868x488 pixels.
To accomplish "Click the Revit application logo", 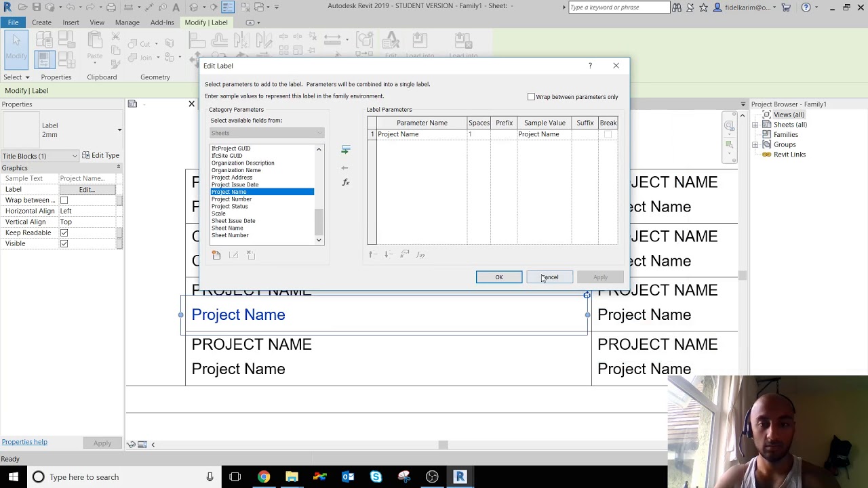I will coord(7,7).
